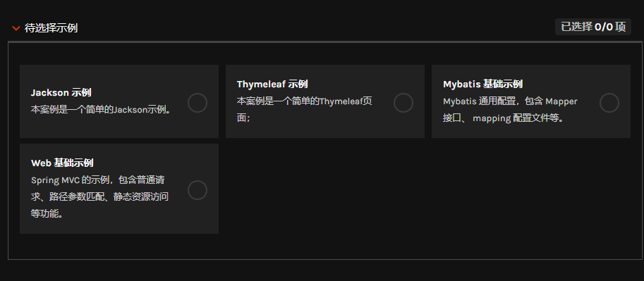Viewport: 644px width, 281px height.
Task: Click the Thymeleaf 示例 card title
Action: point(272,84)
